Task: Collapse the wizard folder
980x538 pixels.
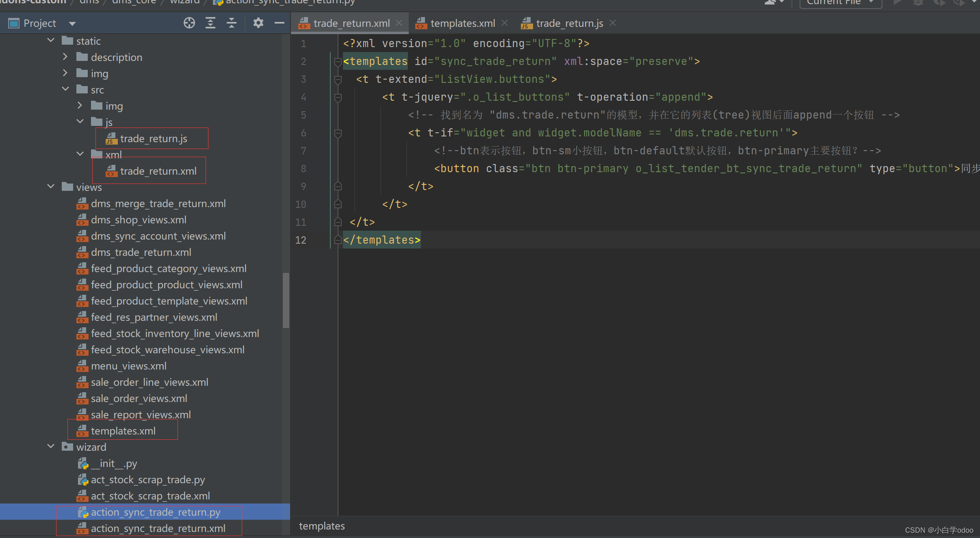Action: (x=51, y=447)
